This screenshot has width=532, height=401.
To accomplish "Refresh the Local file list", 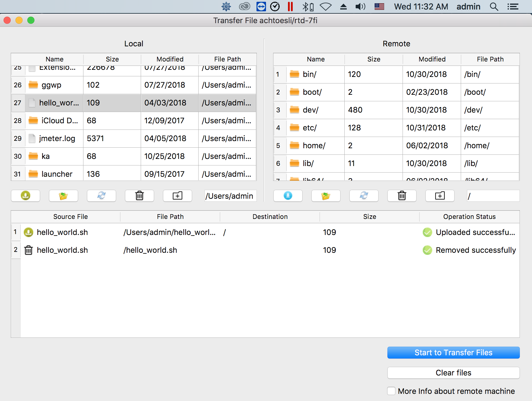I will tap(101, 196).
